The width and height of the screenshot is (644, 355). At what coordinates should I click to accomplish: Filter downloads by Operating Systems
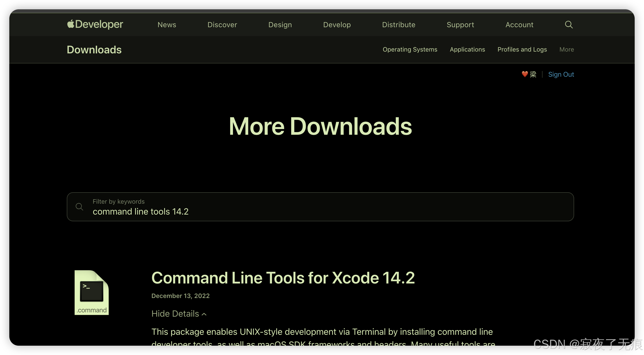[x=410, y=49]
